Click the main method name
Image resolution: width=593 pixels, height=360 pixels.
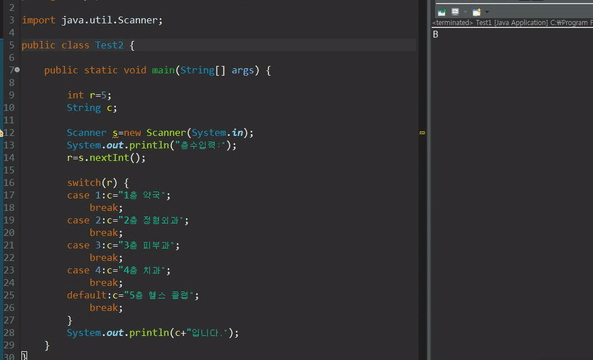point(163,70)
